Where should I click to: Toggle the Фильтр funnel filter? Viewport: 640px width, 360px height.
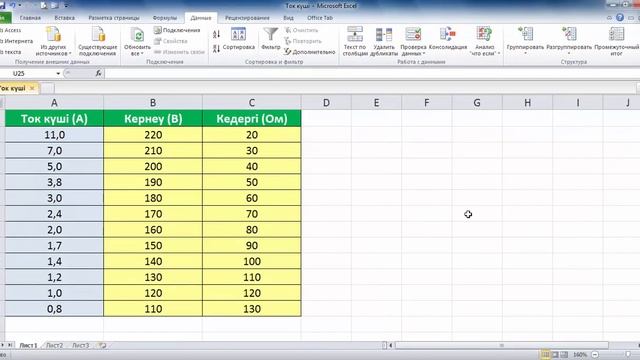pos(270,39)
